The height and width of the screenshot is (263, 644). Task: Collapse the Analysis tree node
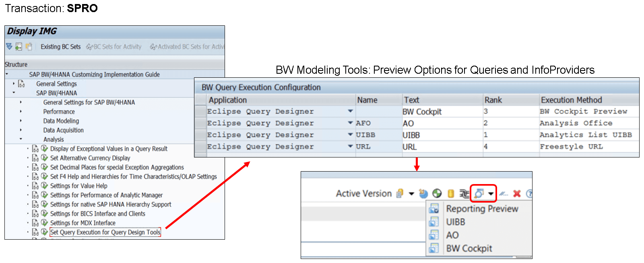tap(21, 139)
